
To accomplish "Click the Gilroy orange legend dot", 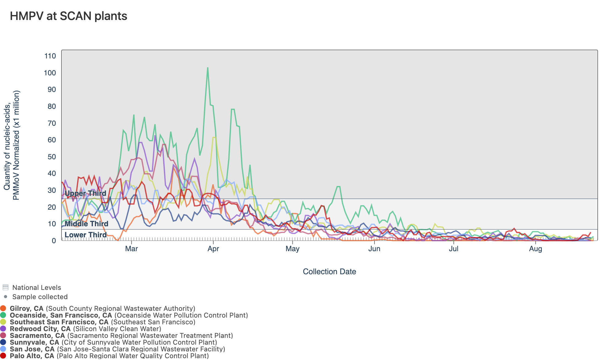I will (3, 308).
